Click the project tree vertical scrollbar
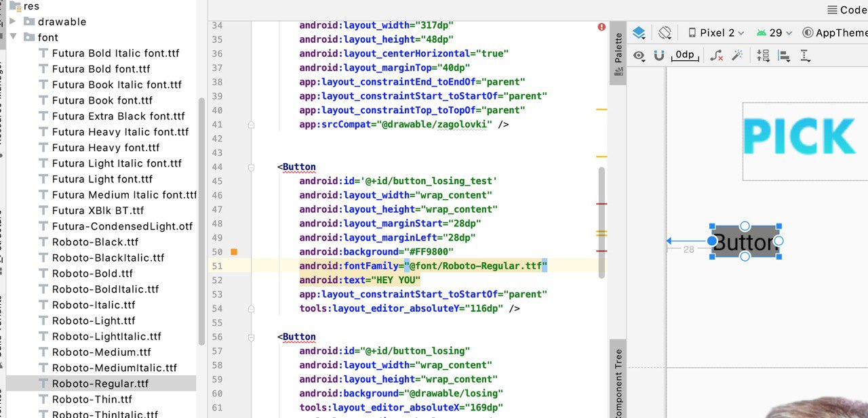Viewport: 868px width, 418px height. 201,221
